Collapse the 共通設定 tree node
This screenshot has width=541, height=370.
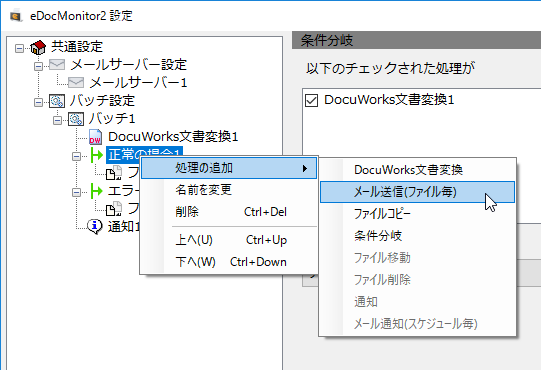[20, 48]
